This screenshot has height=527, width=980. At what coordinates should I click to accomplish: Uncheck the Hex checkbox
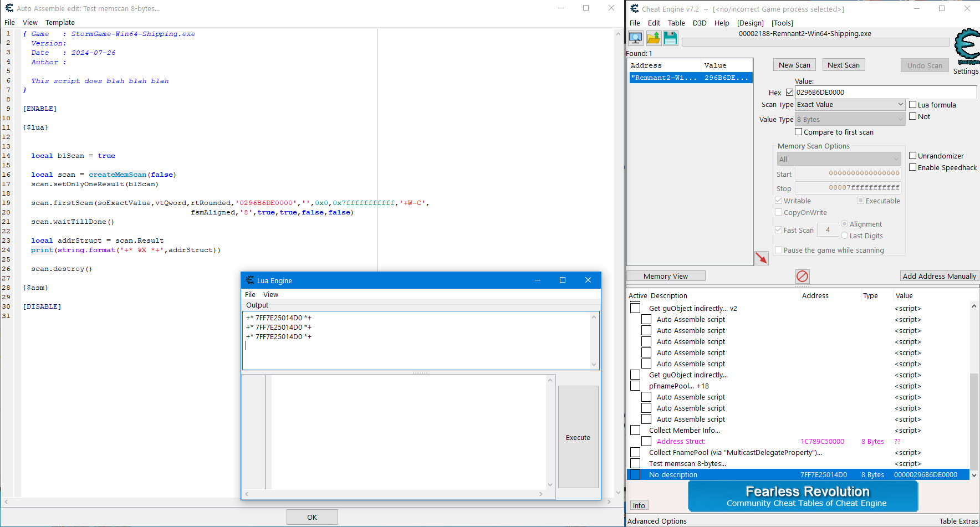[789, 93]
